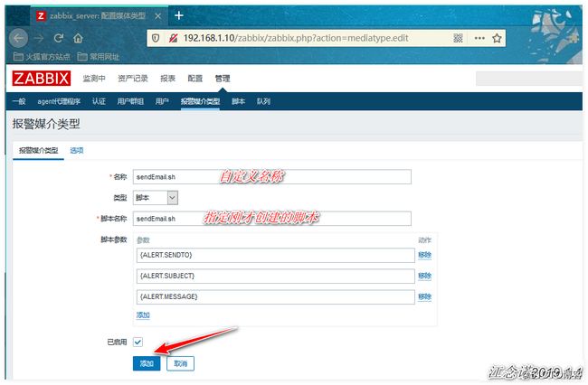Go to the 队列 submenu

[263, 101]
